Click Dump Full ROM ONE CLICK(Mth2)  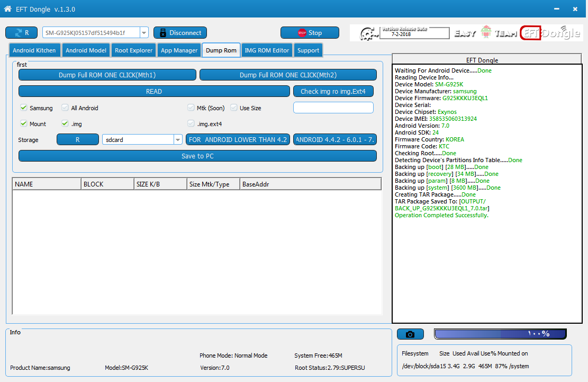pos(288,75)
